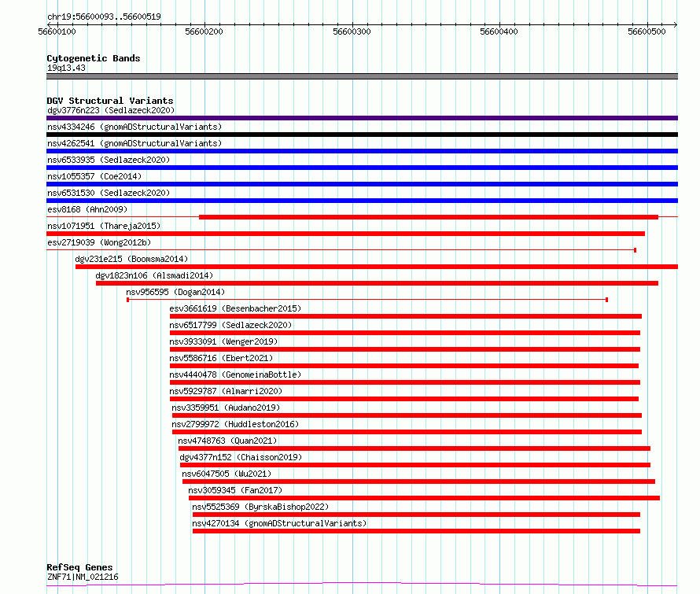700x594 pixels.
Task: Open dgv4377n152 (Chaisson2019) label
Action: tap(241, 457)
